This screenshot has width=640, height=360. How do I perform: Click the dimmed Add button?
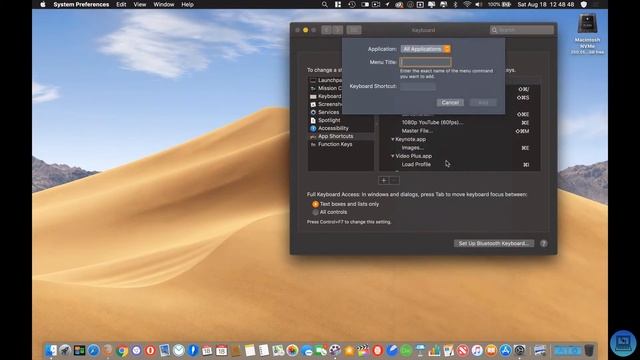pyautogui.click(x=483, y=102)
